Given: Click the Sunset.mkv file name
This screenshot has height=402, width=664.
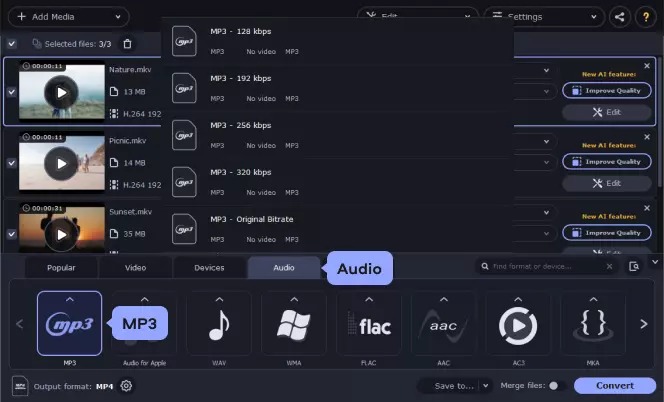Looking at the screenshot, I should (130, 212).
